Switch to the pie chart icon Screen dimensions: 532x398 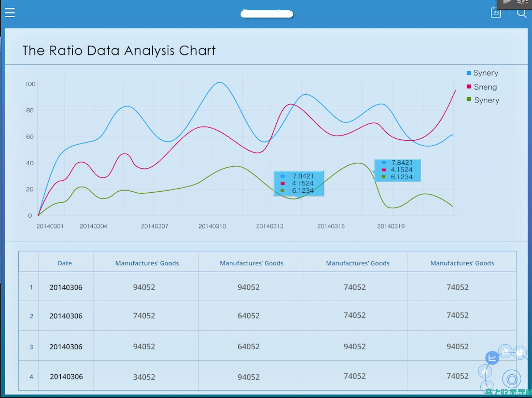pos(520,353)
